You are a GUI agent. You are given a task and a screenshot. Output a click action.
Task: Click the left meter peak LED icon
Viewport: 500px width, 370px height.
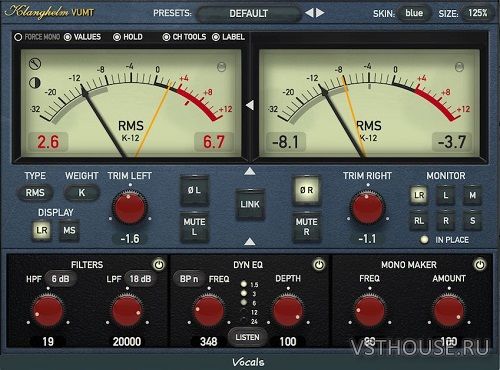tap(222, 67)
